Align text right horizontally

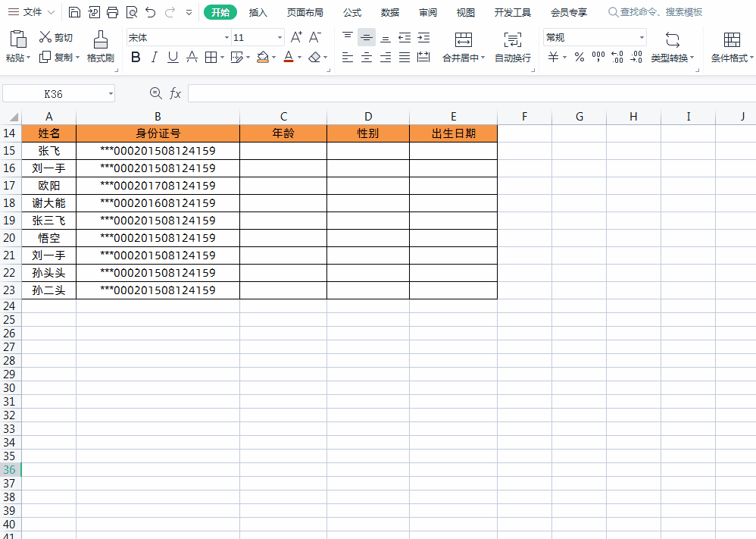[386, 58]
